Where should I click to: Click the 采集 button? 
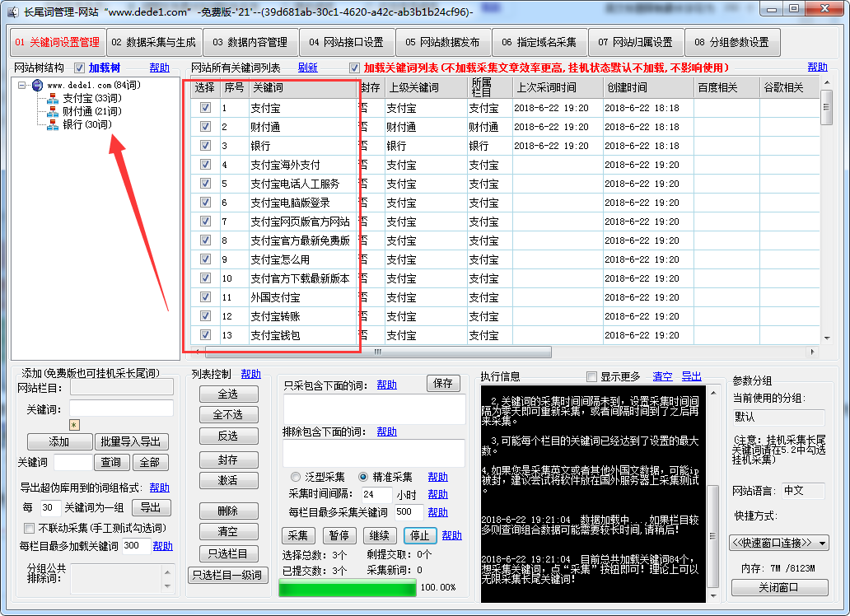(298, 536)
